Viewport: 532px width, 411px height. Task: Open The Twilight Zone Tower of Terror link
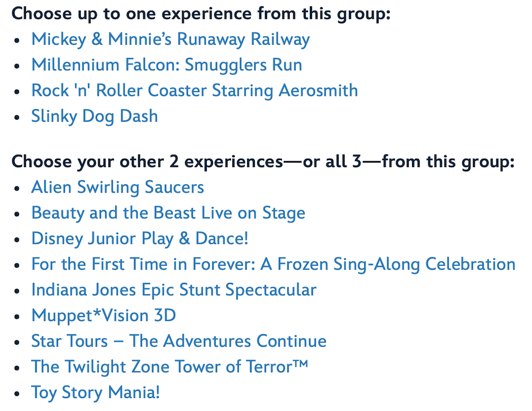[x=170, y=367]
